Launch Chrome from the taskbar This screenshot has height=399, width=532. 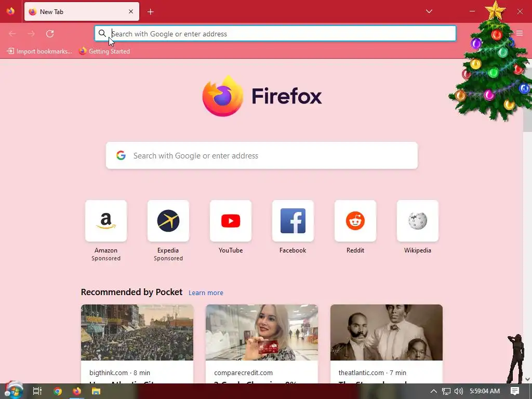[x=58, y=391]
